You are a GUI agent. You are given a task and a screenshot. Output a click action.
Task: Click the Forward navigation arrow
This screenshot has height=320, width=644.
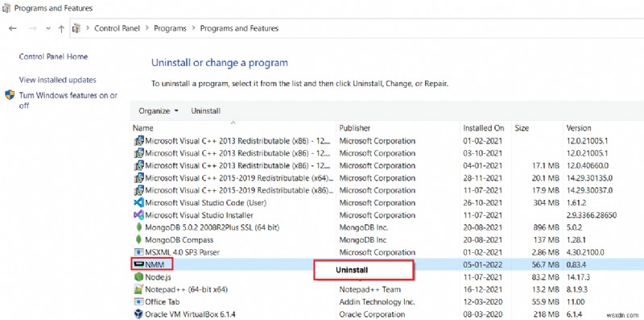tap(33, 28)
